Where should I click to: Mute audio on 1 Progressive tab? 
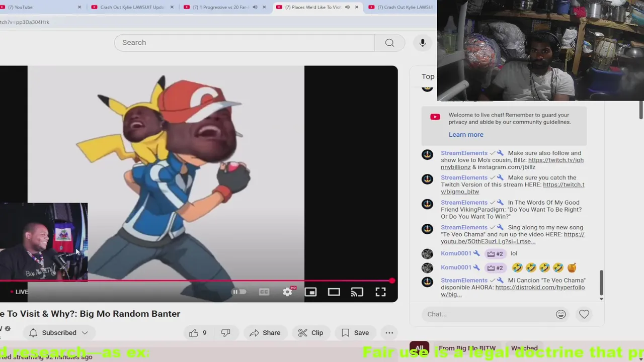255,7
